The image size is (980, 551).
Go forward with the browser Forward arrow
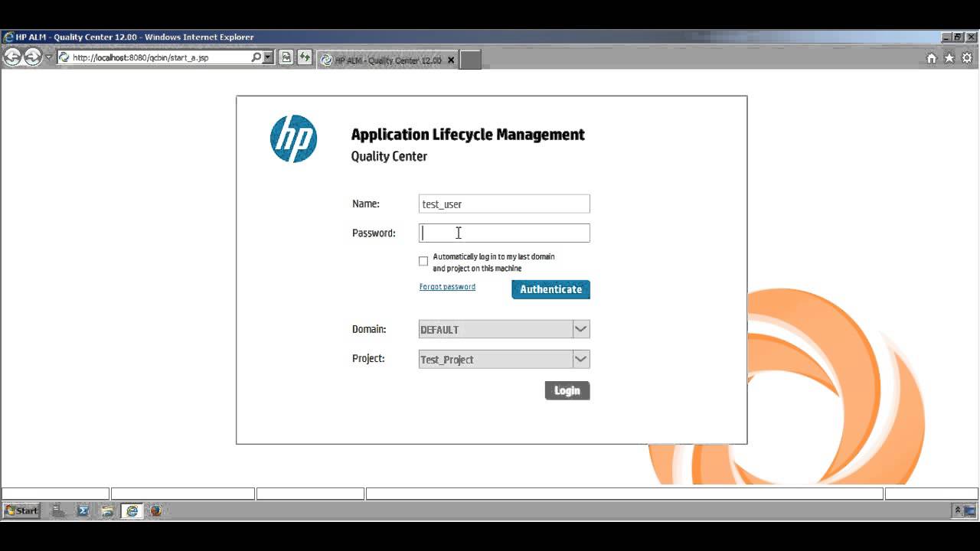click(x=33, y=57)
